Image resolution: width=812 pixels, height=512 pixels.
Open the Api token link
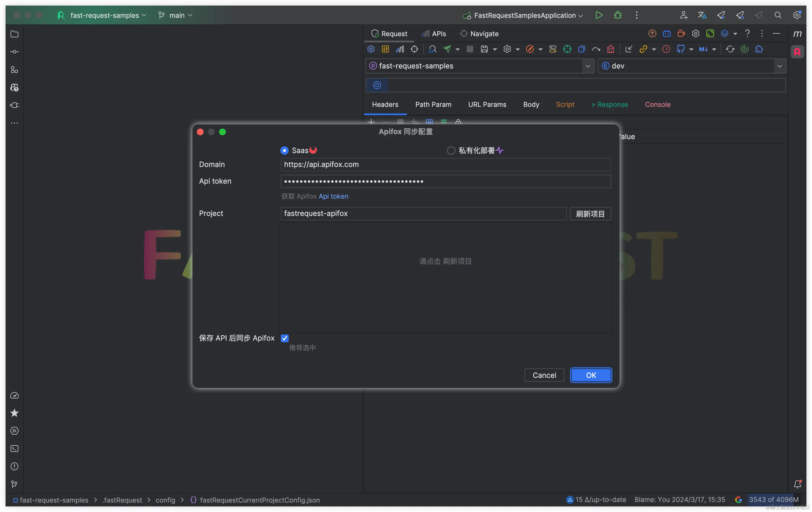pyautogui.click(x=333, y=196)
